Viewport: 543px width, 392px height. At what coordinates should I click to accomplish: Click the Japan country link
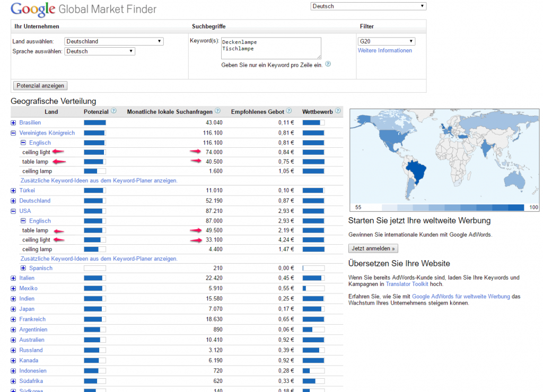tap(27, 309)
